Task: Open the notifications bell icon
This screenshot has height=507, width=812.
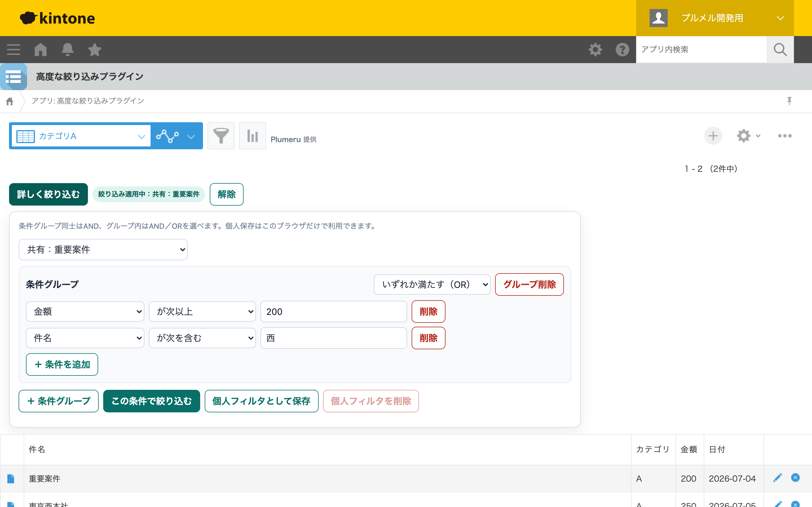Action: [67, 50]
